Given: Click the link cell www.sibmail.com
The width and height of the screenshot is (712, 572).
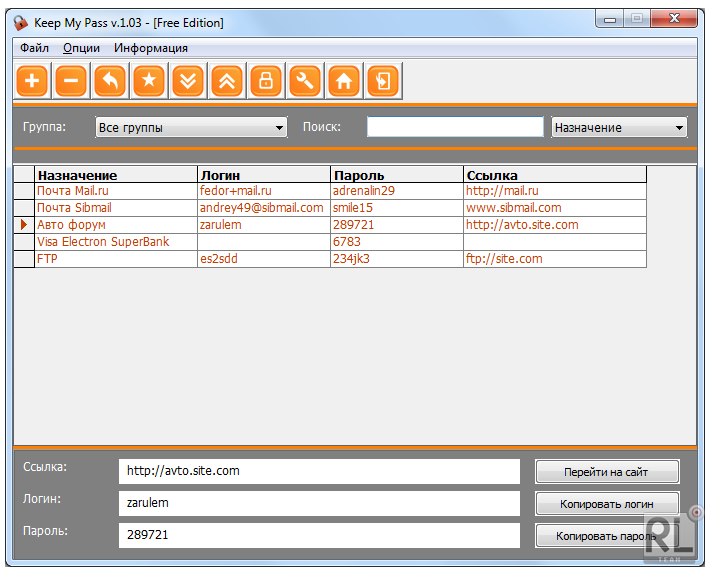Looking at the screenshot, I should [555, 208].
